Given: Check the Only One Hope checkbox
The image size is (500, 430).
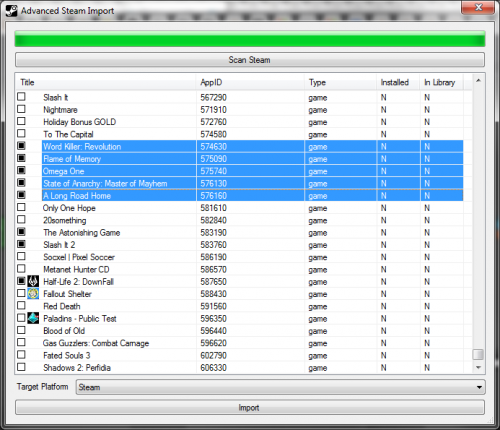Looking at the screenshot, I should 21,207.
